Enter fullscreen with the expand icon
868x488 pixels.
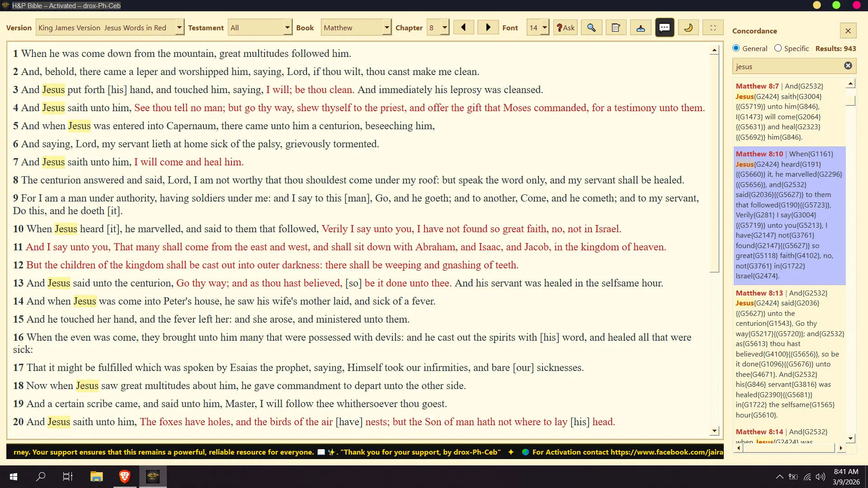point(713,28)
